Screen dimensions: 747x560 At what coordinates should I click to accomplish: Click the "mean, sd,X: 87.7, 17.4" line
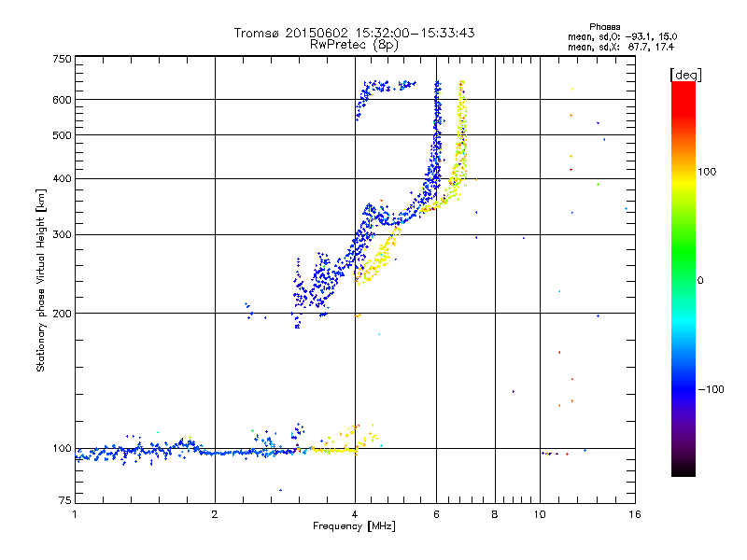coord(621,48)
